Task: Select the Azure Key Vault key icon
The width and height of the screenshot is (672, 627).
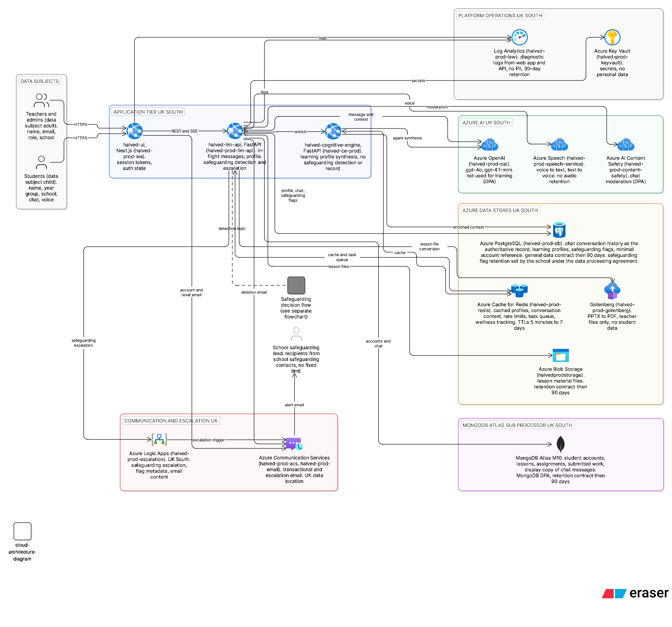Action: click(612, 37)
